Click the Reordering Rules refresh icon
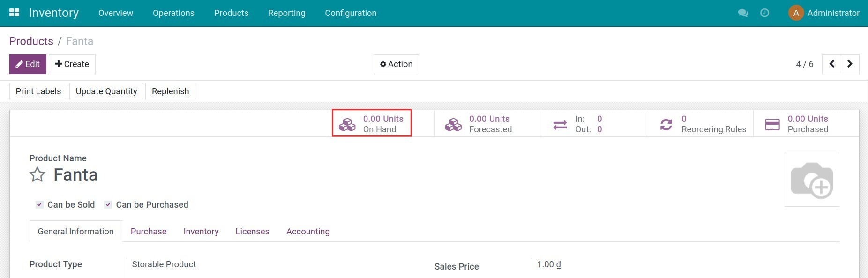Screen dimensions: 868x278 click(x=666, y=124)
